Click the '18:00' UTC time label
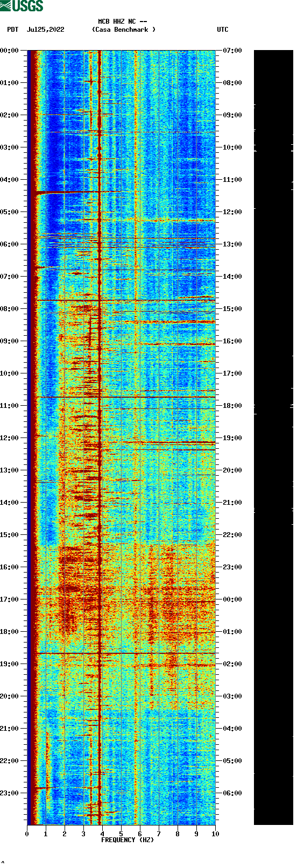The image size is (297, 868). coord(232,406)
